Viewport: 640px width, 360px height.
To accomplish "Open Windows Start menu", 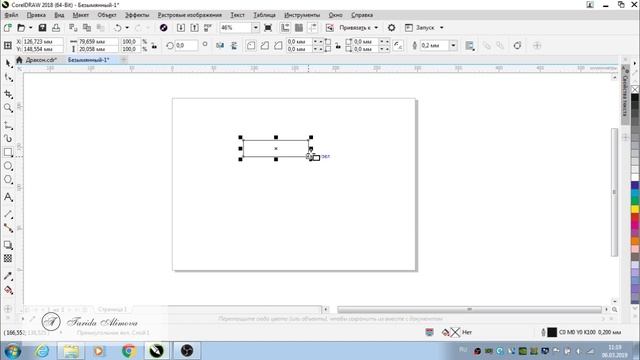I will point(13,351).
